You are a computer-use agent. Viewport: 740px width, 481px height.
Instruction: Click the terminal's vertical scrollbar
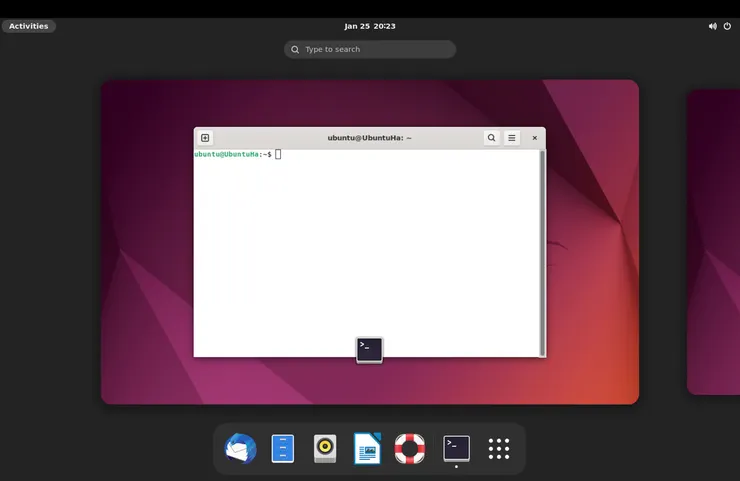[x=543, y=253]
